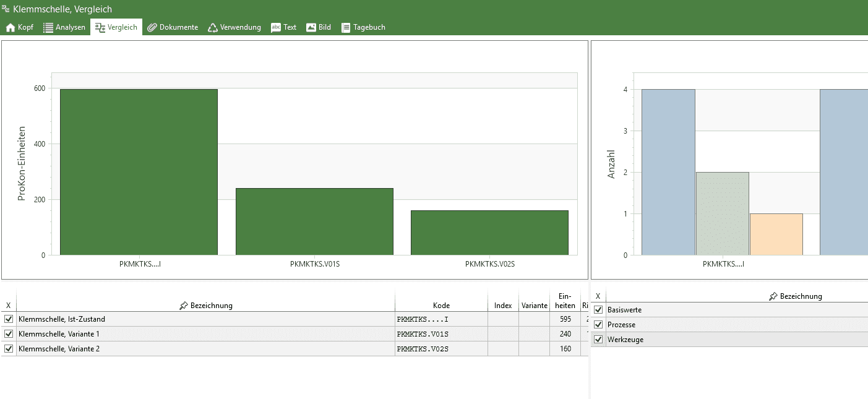The height and width of the screenshot is (399, 868).
Task: Switch to the Vergleich tab
Action: [x=116, y=27]
